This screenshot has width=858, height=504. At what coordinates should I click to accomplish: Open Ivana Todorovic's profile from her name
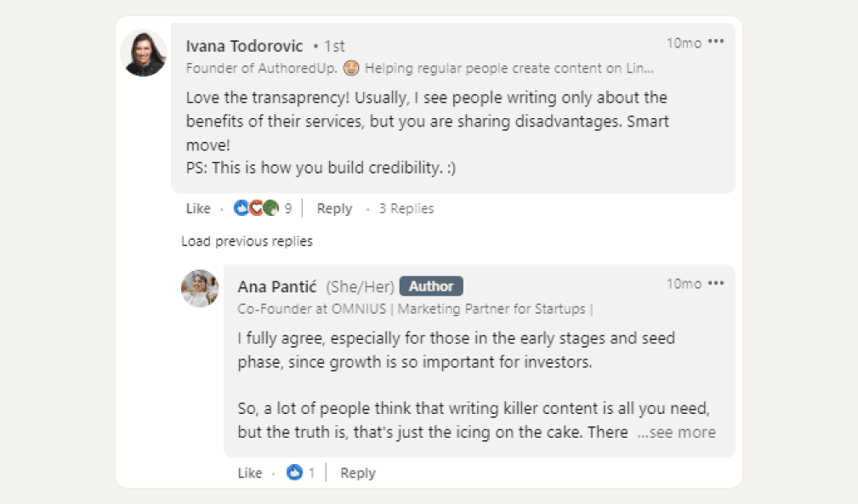pos(243,46)
